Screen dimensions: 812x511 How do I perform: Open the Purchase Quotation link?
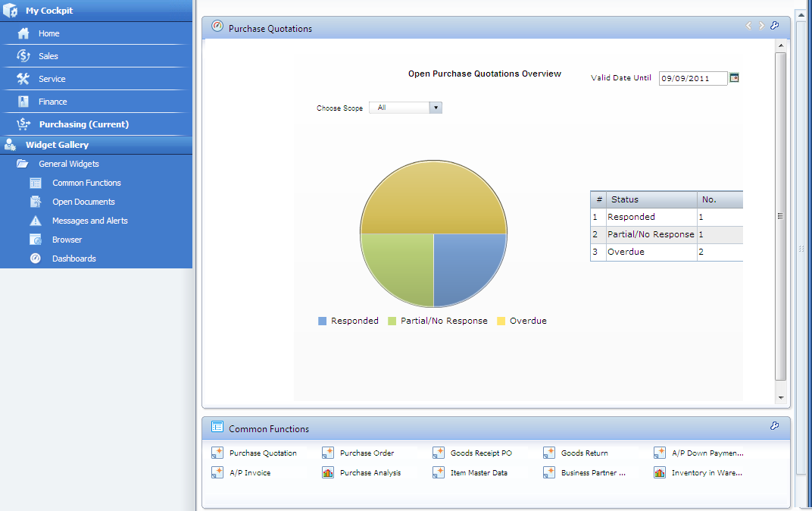point(263,453)
